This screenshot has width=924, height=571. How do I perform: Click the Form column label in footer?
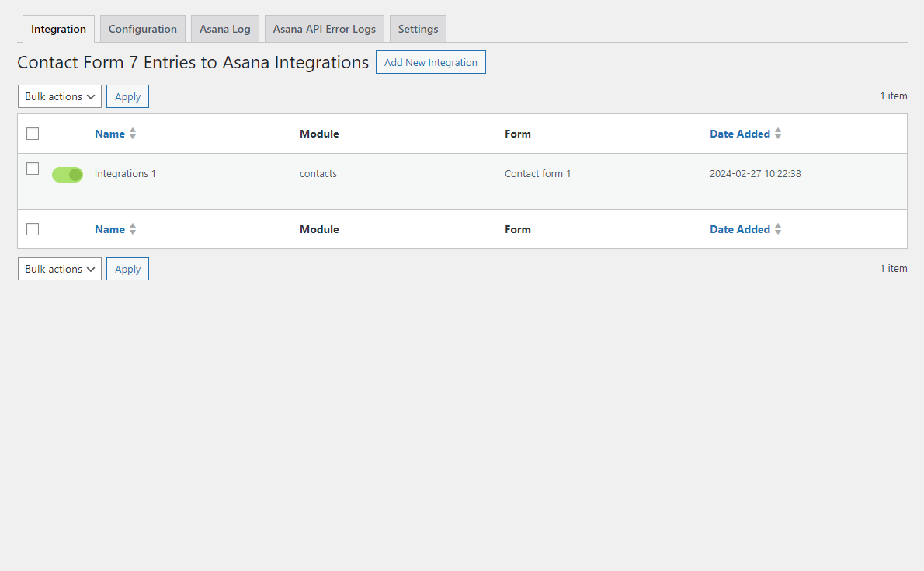pos(517,229)
